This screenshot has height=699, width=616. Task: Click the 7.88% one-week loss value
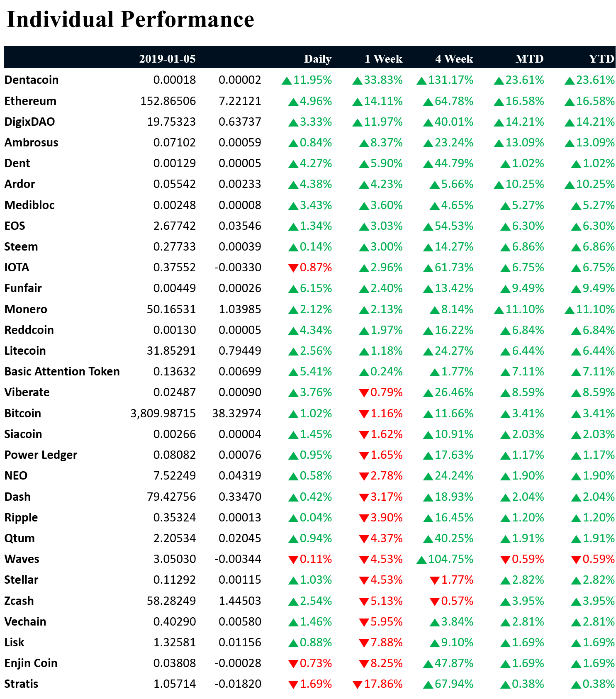click(386, 643)
